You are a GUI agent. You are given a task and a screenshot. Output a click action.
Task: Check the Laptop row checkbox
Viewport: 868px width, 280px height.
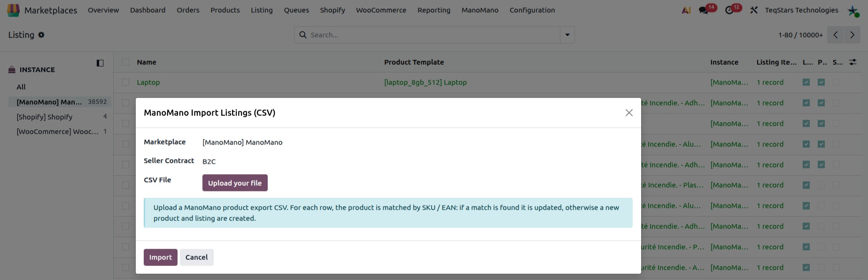point(125,82)
